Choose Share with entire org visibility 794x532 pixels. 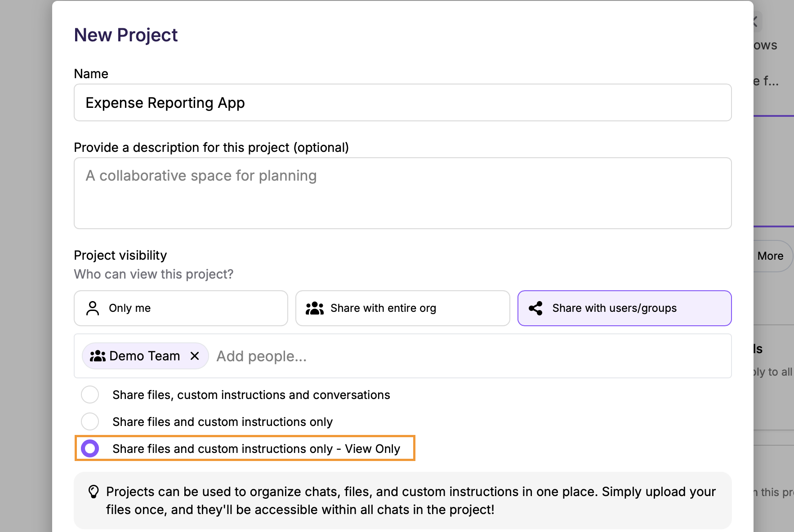pos(402,308)
